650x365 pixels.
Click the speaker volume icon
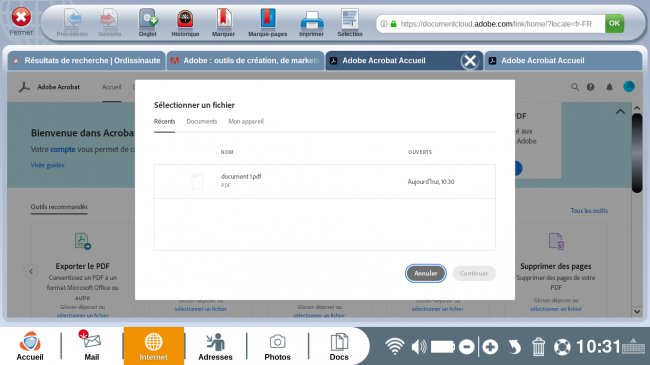[419, 346]
